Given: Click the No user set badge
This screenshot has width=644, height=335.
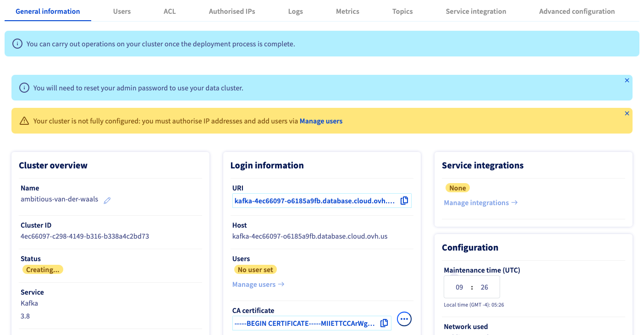Looking at the screenshot, I should (x=255, y=270).
